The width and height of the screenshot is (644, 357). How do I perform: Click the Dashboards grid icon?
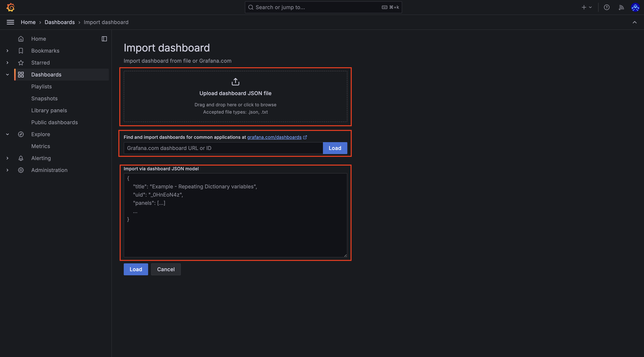point(21,75)
